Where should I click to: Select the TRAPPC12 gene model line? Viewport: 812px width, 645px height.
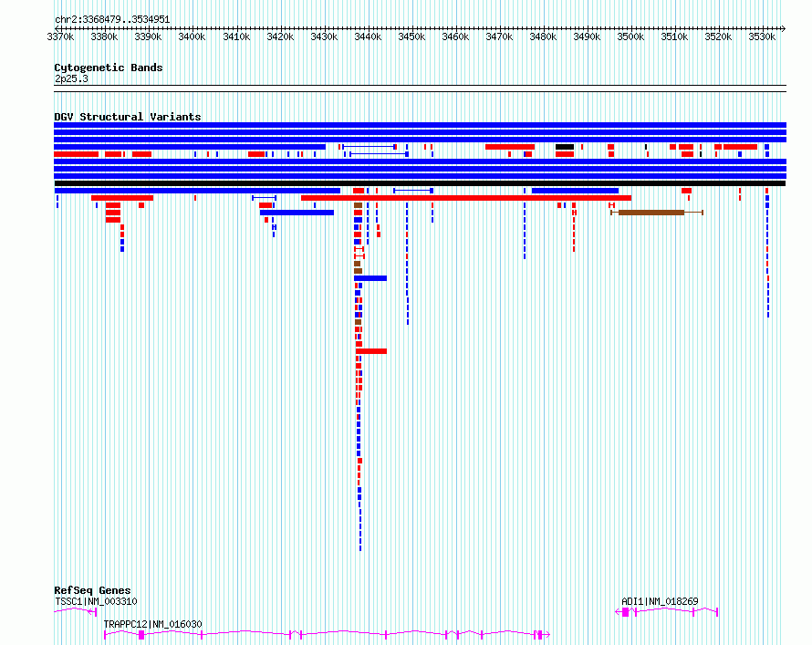pos(327,634)
